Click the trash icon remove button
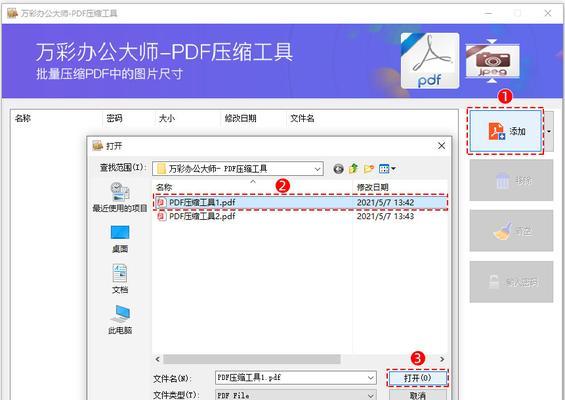This screenshot has height=400, width=565. (x=511, y=180)
